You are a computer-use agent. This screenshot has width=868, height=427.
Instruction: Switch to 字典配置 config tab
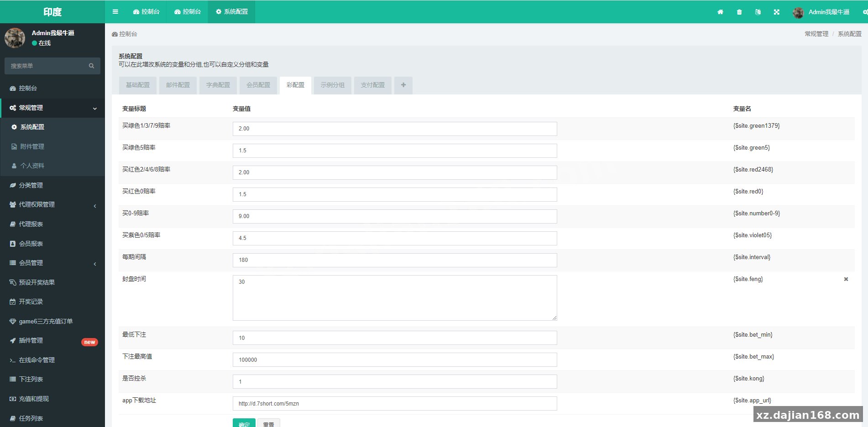click(x=218, y=85)
